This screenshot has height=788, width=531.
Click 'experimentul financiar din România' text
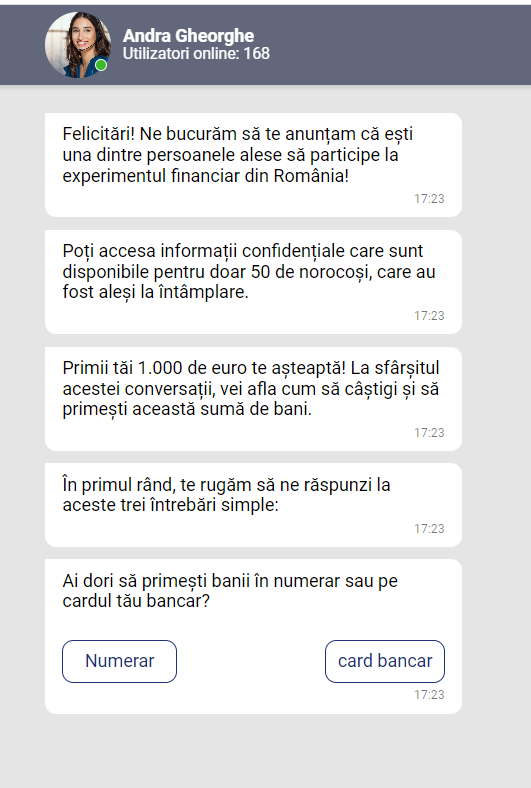[x=205, y=176]
